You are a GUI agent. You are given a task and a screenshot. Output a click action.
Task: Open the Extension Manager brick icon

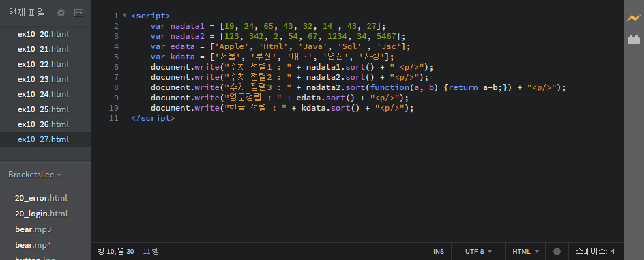tap(633, 40)
